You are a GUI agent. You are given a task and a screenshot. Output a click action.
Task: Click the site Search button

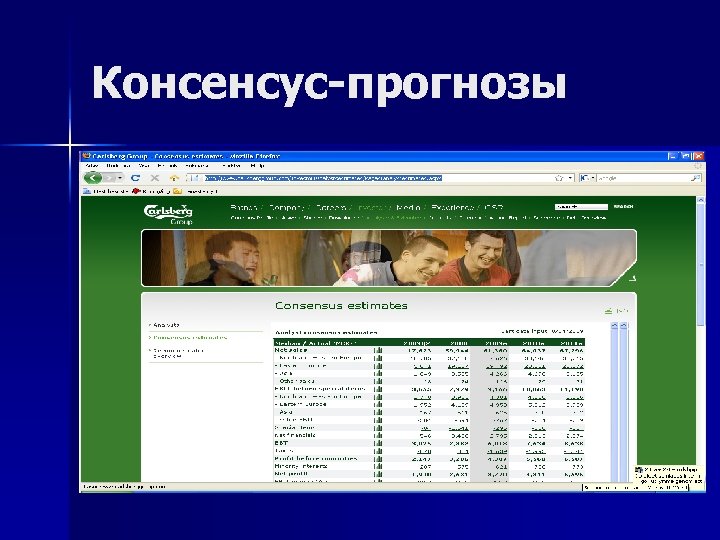point(623,207)
